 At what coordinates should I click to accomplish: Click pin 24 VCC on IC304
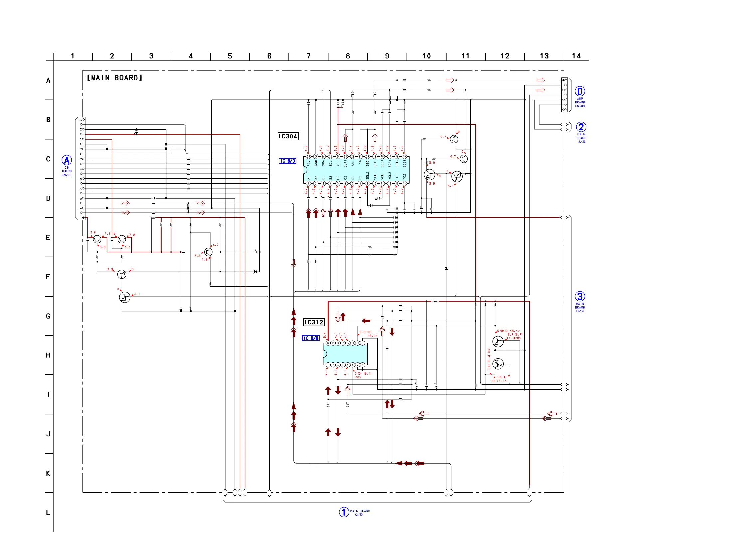[338, 157]
